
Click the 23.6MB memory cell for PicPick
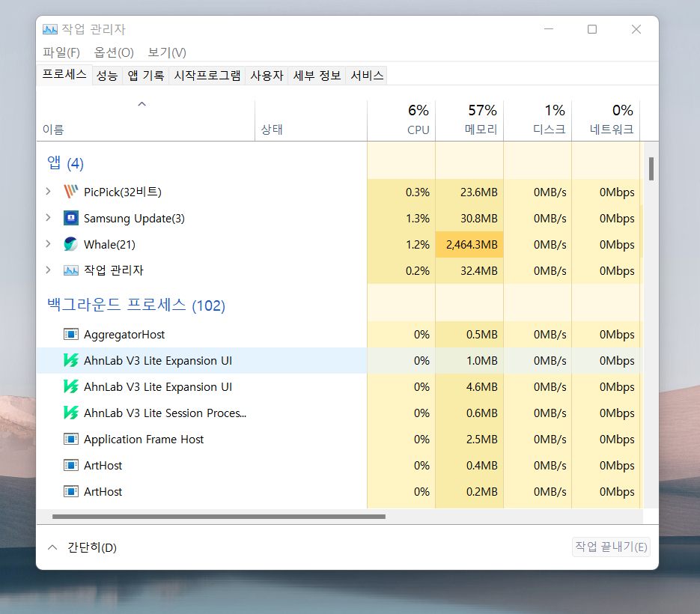(x=469, y=192)
